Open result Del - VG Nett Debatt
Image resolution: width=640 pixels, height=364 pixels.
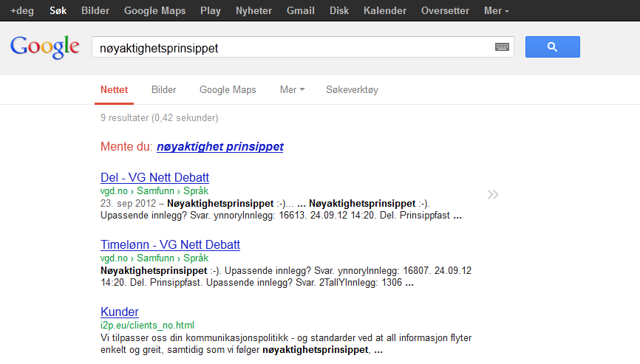pos(154,177)
